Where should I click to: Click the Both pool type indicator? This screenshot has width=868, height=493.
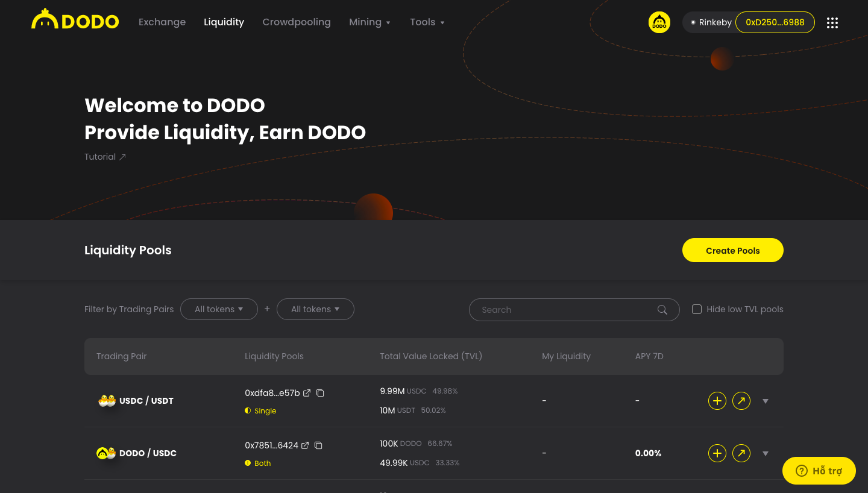tap(257, 463)
